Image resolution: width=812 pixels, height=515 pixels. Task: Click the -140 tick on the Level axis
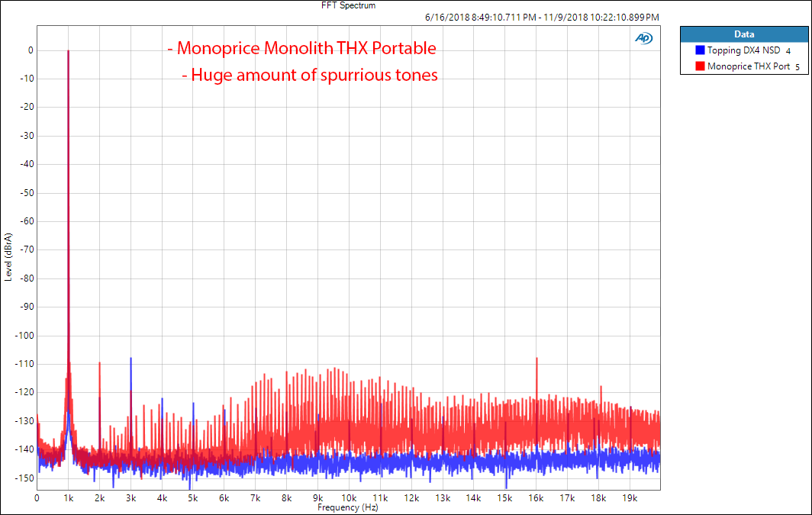tap(24, 449)
